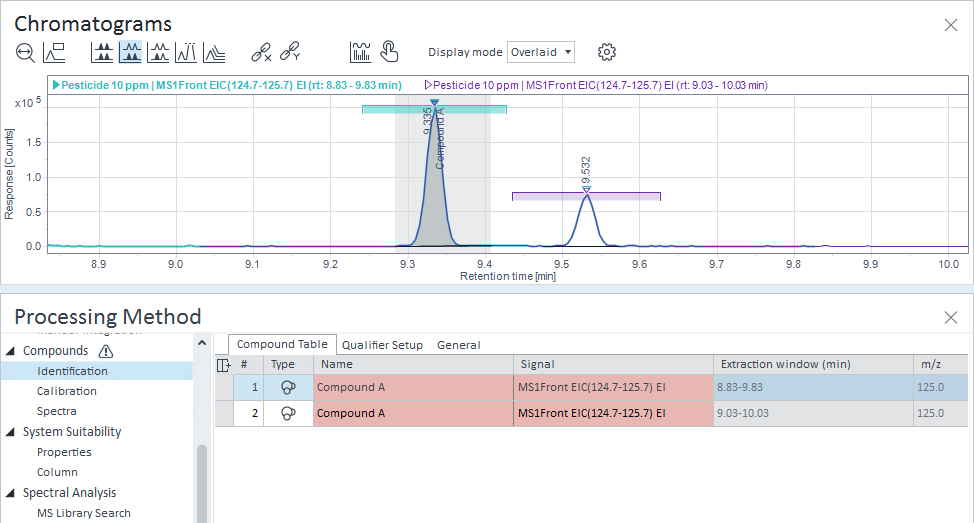The image size is (974, 523).
Task: Switch to the Compound Table tab
Action: [x=282, y=344]
